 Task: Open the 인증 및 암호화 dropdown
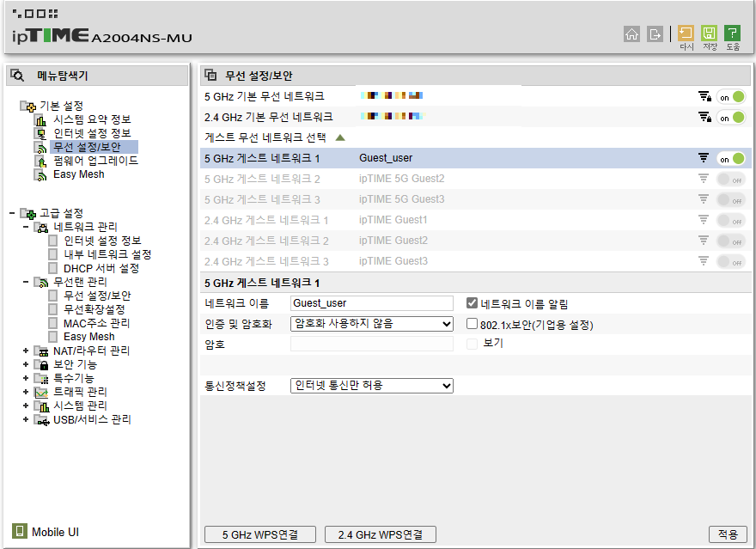coord(371,323)
